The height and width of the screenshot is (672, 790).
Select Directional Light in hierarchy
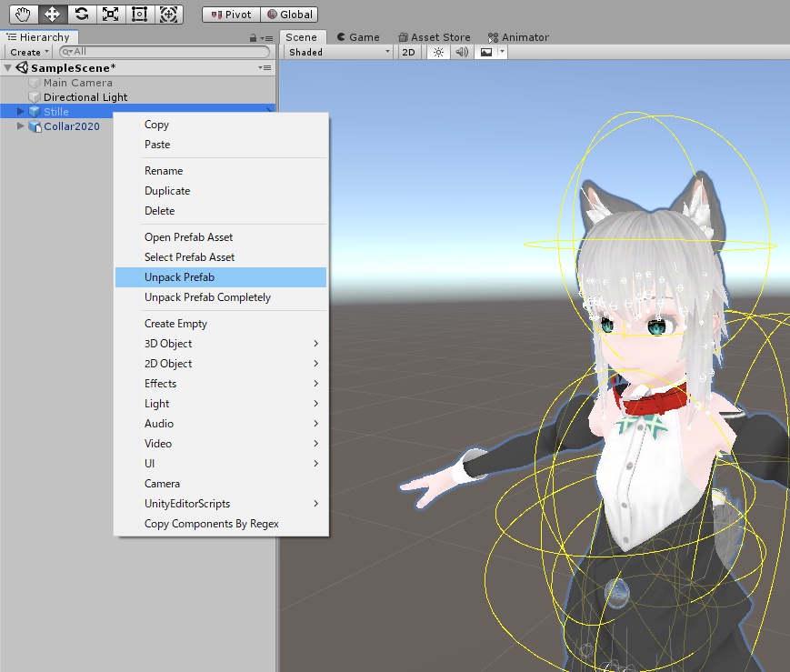(x=85, y=96)
